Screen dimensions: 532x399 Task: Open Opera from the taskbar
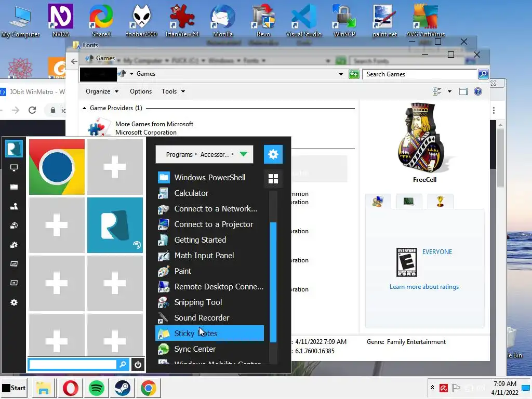[70, 388]
